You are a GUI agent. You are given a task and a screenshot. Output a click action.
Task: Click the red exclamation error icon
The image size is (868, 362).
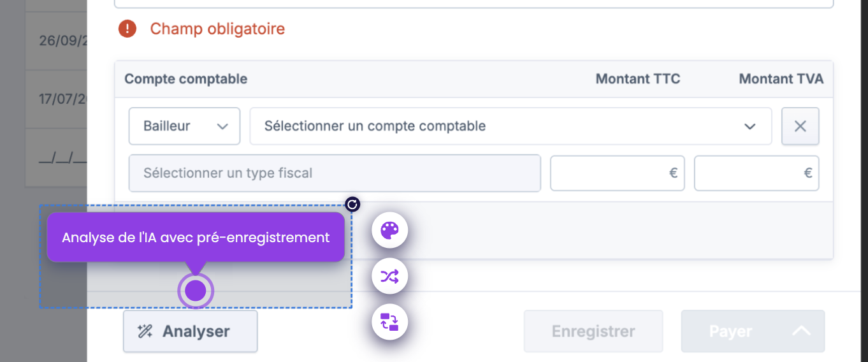pos(127,29)
